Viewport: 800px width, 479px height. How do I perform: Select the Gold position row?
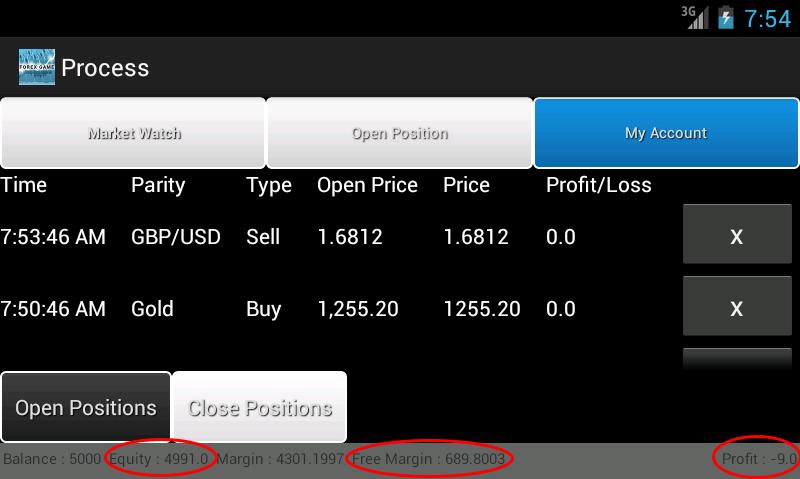[152, 309]
